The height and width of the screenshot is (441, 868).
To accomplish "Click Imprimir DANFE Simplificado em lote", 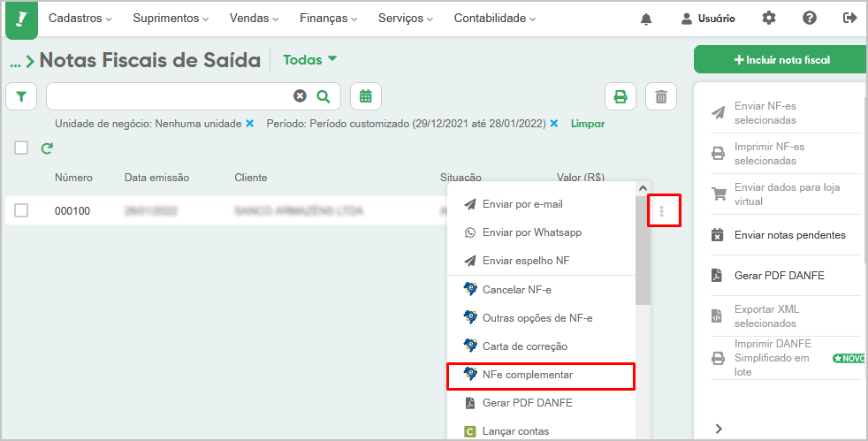I will (786, 358).
